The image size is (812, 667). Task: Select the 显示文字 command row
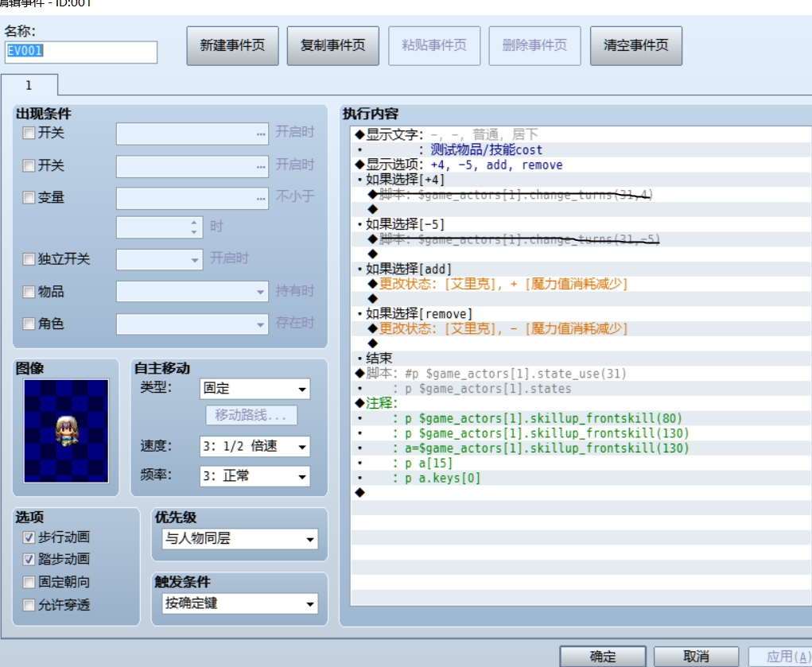coord(581,134)
